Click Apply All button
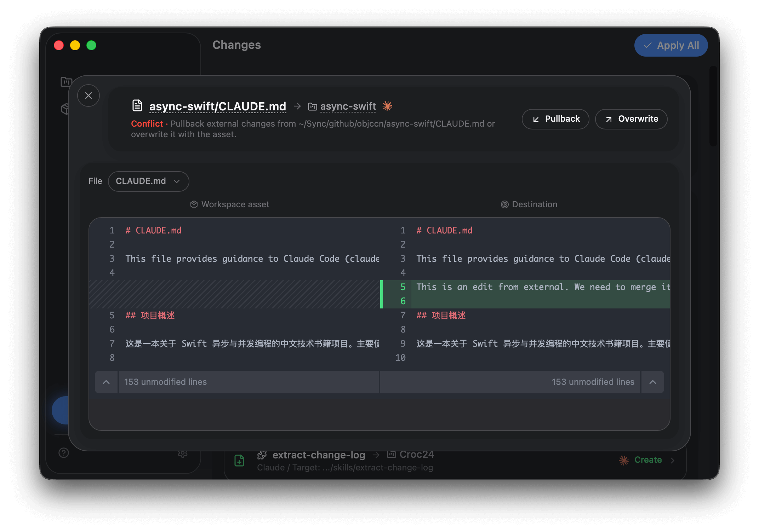The height and width of the screenshot is (532, 759). point(671,45)
